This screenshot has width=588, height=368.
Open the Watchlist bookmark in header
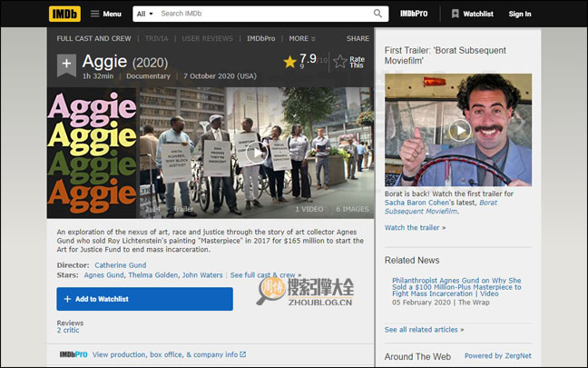[x=472, y=14]
